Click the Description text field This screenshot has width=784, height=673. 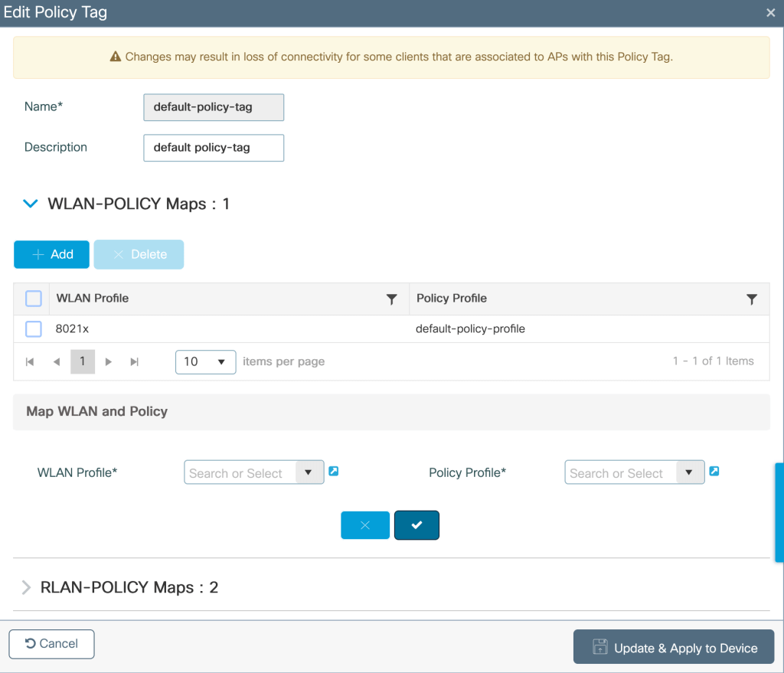[x=214, y=148]
